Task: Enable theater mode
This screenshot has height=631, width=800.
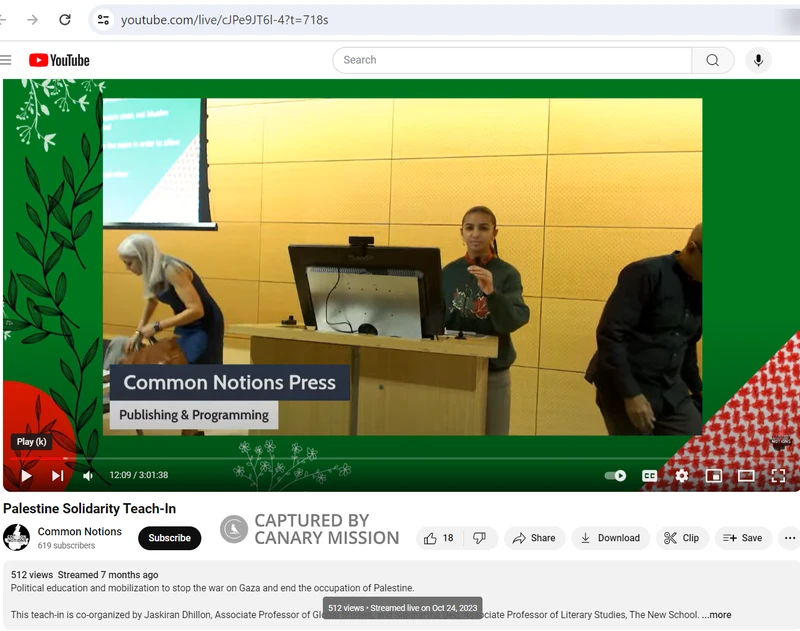Action: [x=746, y=475]
